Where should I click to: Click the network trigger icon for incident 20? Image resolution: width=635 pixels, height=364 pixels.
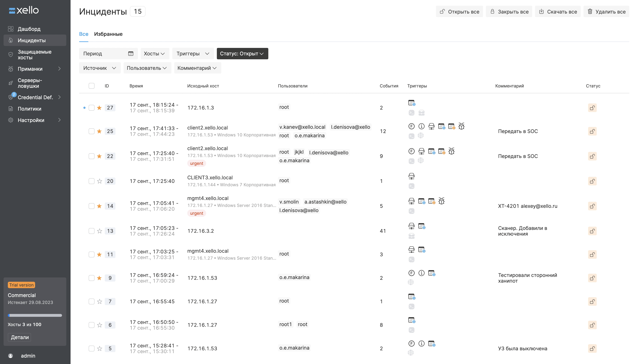[x=411, y=176]
